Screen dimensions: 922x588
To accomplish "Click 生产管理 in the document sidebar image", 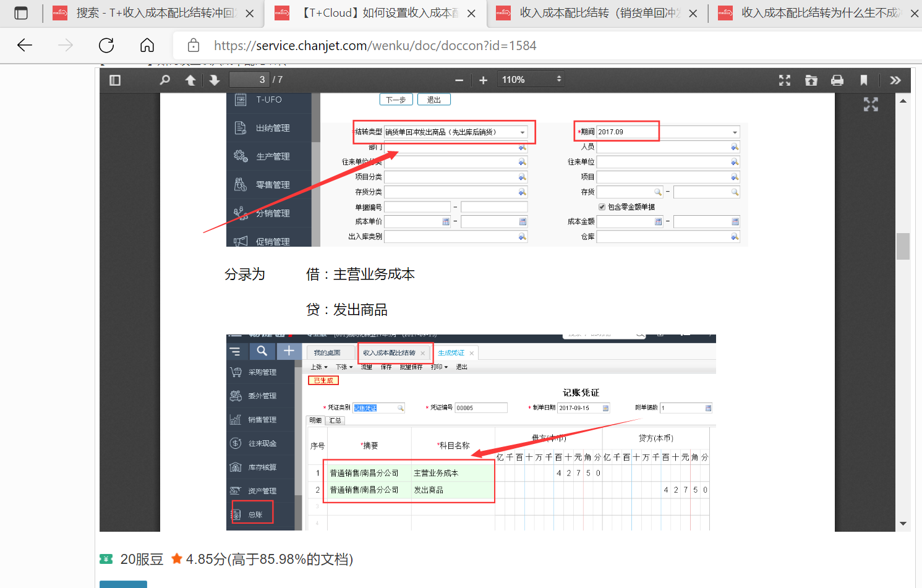I will coord(273,156).
